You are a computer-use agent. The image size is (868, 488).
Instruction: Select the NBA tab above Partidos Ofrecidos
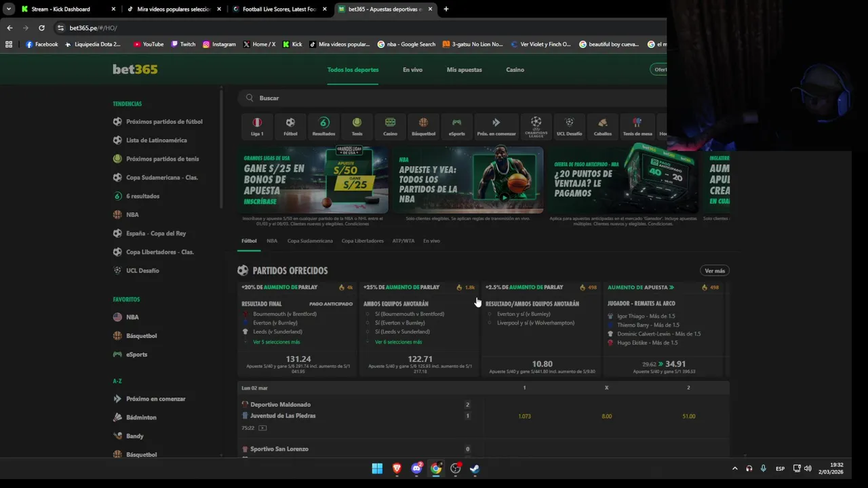point(272,241)
